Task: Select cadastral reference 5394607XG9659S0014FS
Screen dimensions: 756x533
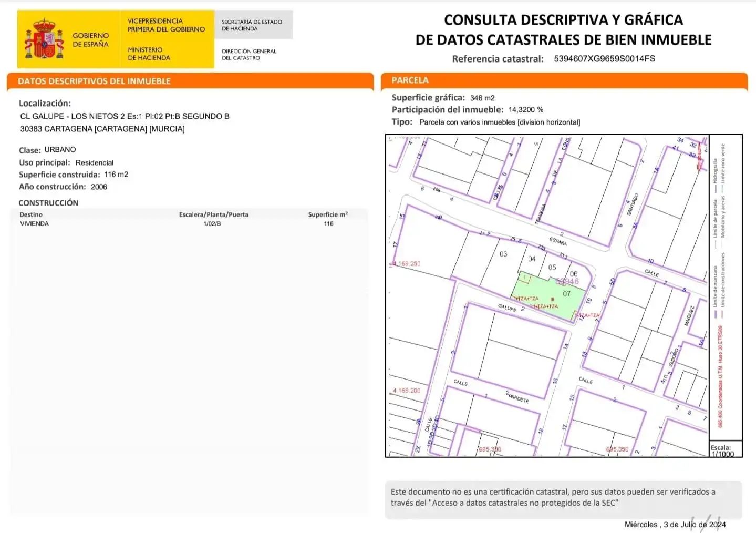Action: (604, 59)
